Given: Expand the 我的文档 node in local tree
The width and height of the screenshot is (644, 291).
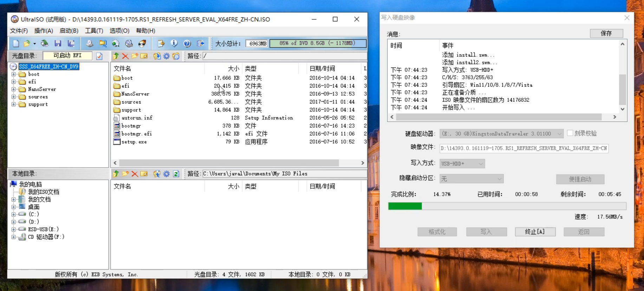Looking at the screenshot, I should pyautogui.click(x=13, y=200).
